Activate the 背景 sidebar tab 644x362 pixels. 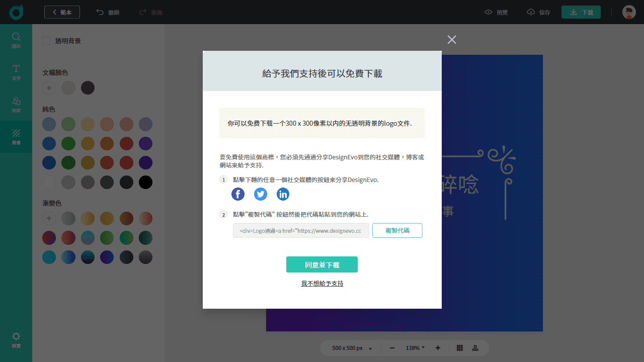point(16,136)
